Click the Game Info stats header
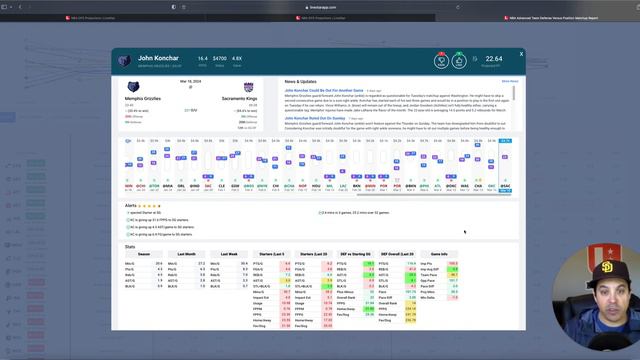640x360 pixels. [x=439, y=254]
